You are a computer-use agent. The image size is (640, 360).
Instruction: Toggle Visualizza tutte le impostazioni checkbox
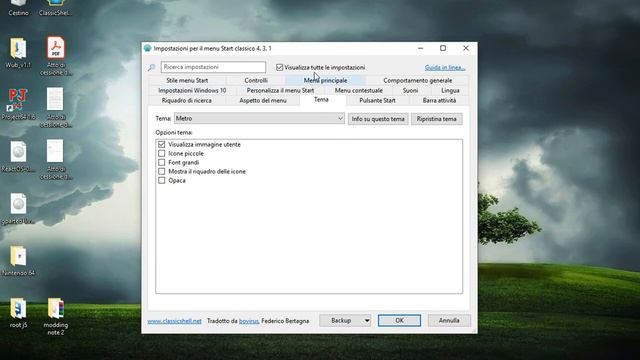280,67
